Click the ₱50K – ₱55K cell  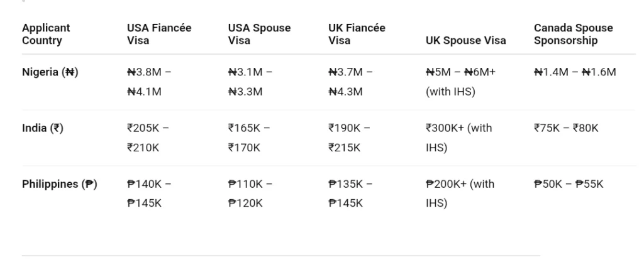coord(568,184)
